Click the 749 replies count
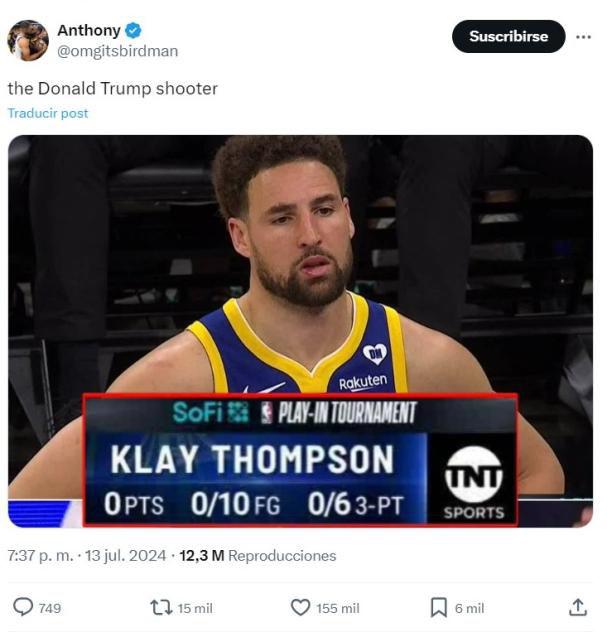607x632 pixels. pos(49,608)
